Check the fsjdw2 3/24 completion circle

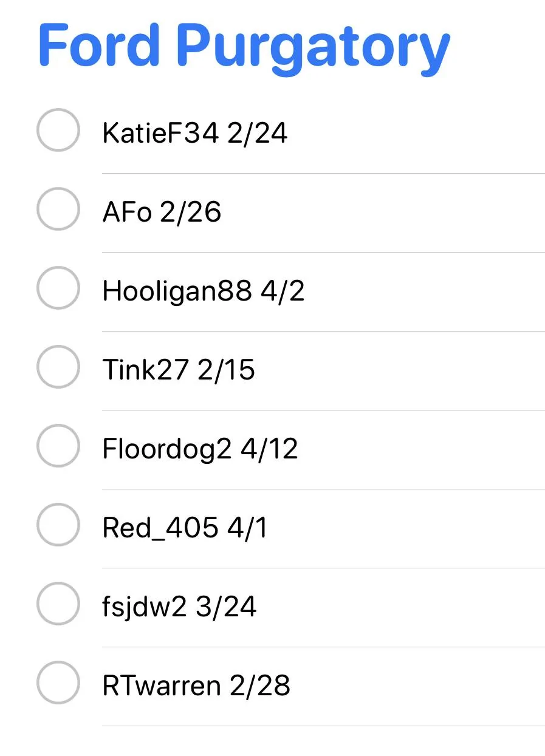click(x=58, y=604)
